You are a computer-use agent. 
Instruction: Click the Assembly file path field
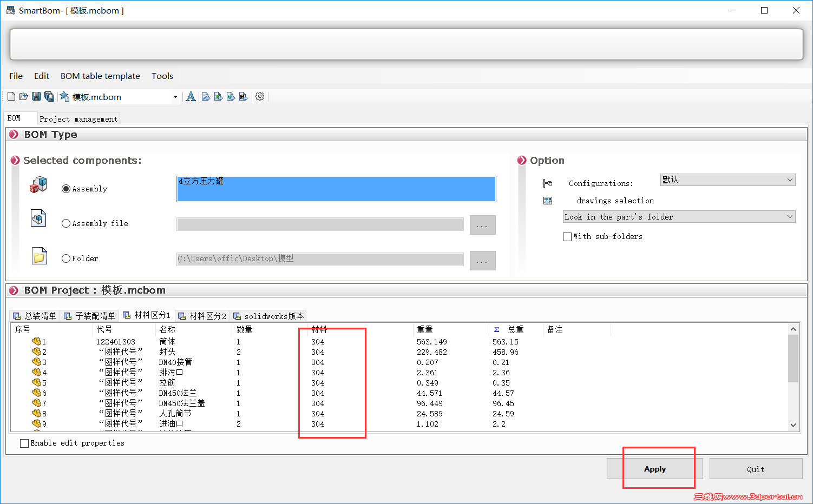pos(320,224)
